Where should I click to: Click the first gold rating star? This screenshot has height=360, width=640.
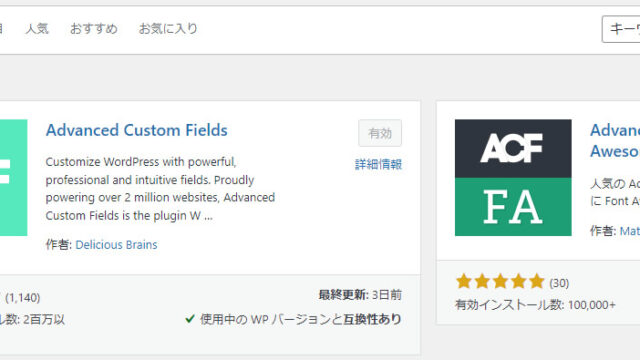(464, 282)
